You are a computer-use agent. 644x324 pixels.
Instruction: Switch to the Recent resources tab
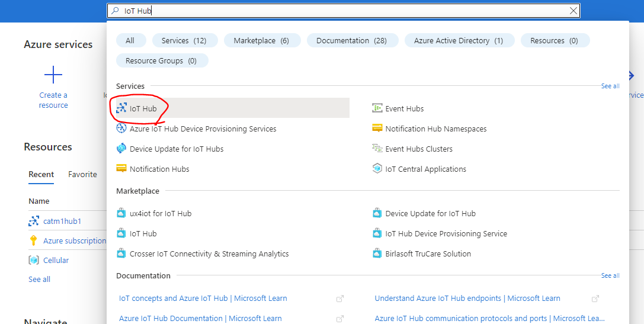tap(41, 175)
